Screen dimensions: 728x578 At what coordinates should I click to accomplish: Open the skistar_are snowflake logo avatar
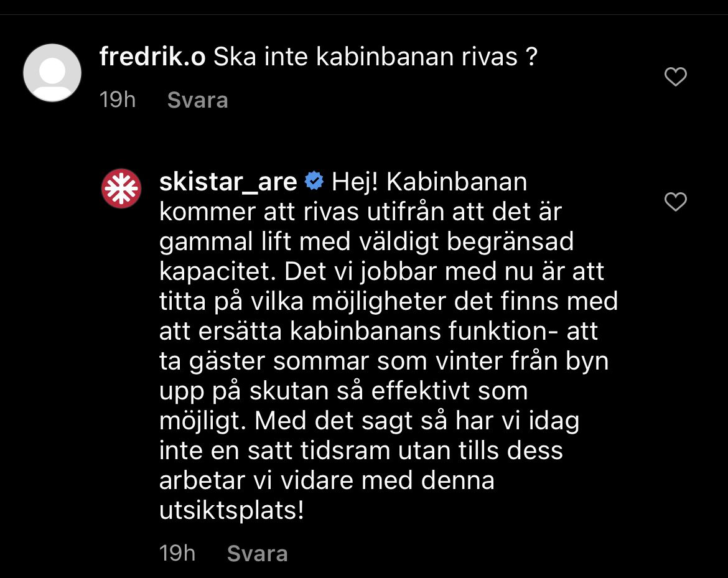click(121, 188)
